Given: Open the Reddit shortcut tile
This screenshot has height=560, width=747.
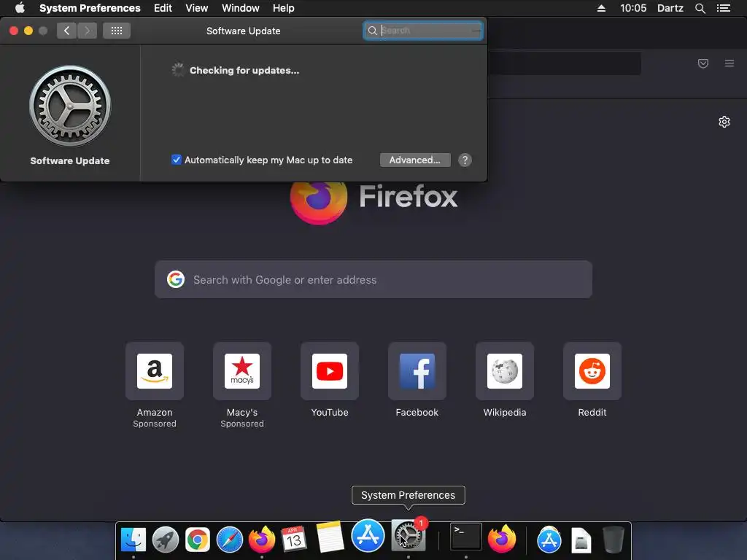Looking at the screenshot, I should [592, 371].
